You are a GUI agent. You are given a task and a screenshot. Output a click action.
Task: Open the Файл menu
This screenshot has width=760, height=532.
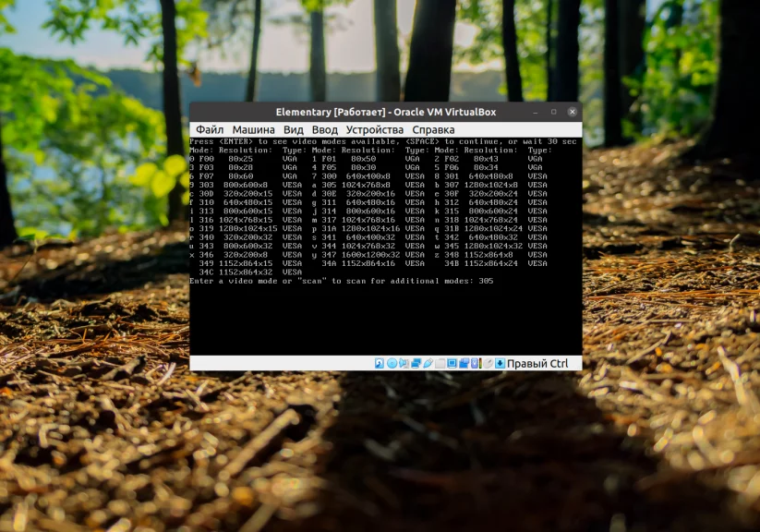210,129
